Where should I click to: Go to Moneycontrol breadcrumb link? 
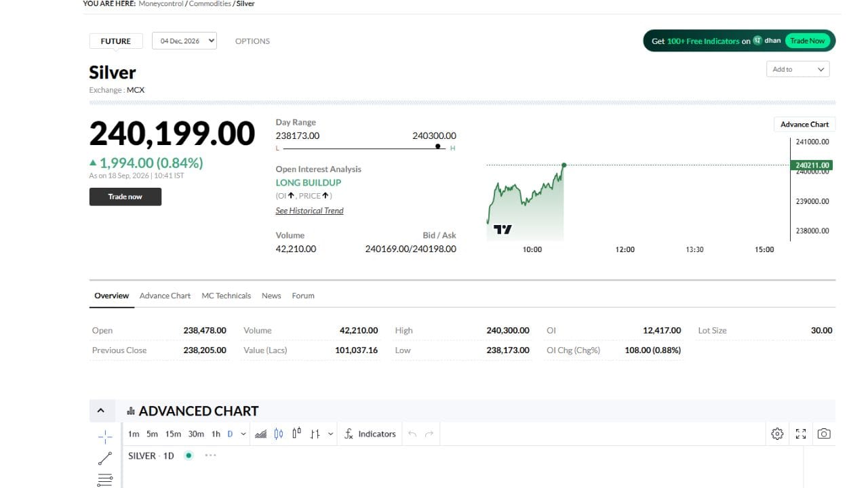[x=161, y=4]
